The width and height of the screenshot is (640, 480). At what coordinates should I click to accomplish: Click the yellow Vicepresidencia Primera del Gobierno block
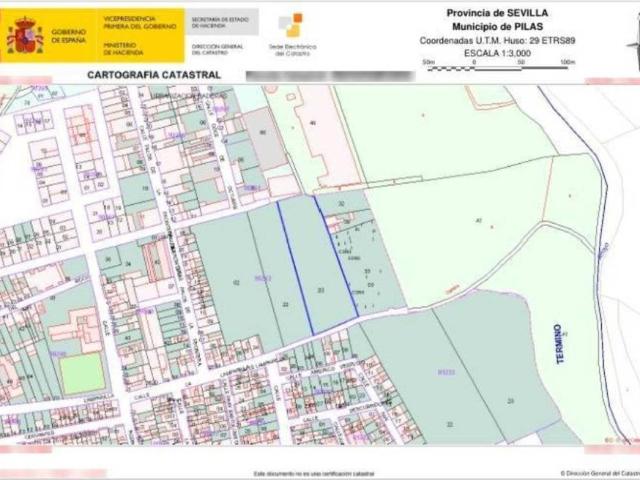(x=142, y=35)
